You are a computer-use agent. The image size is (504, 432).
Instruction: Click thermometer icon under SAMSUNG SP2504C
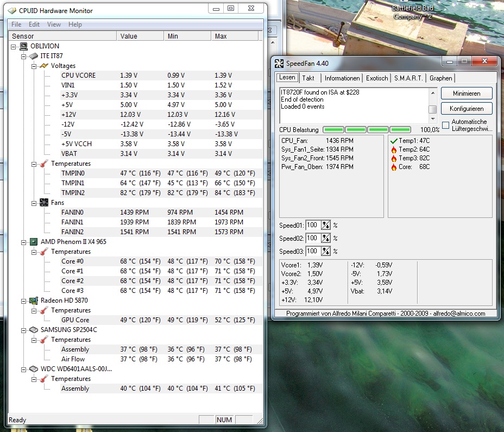click(x=43, y=340)
